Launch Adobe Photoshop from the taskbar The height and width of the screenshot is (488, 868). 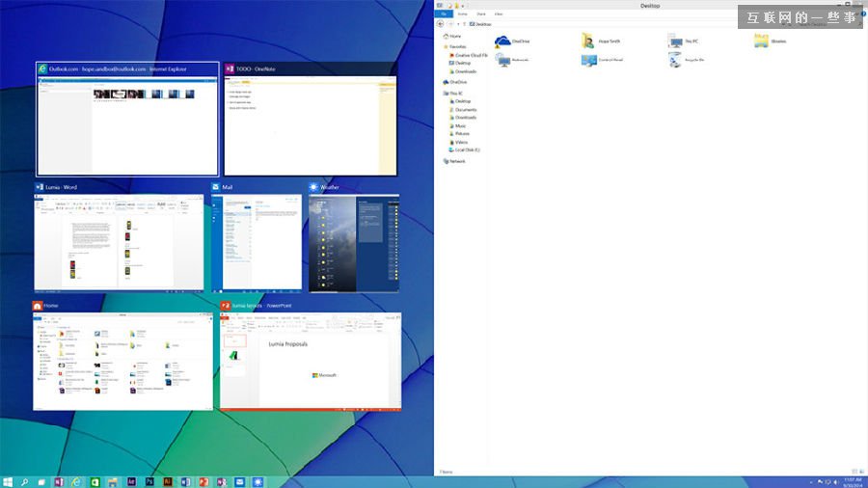[x=149, y=482]
